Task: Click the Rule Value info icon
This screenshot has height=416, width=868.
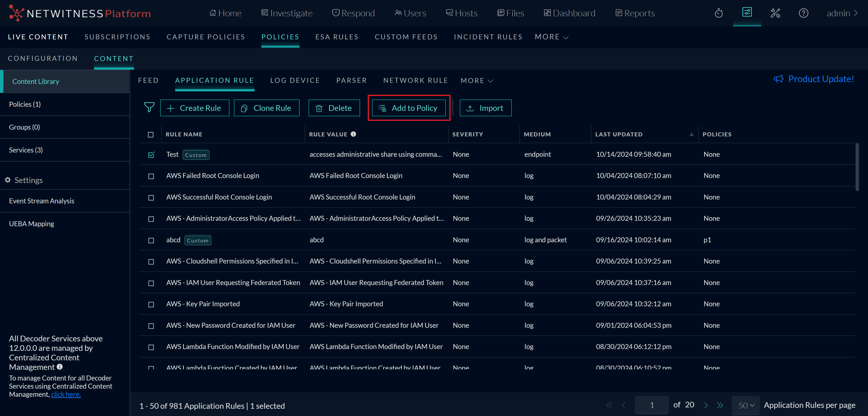Action: pos(353,134)
